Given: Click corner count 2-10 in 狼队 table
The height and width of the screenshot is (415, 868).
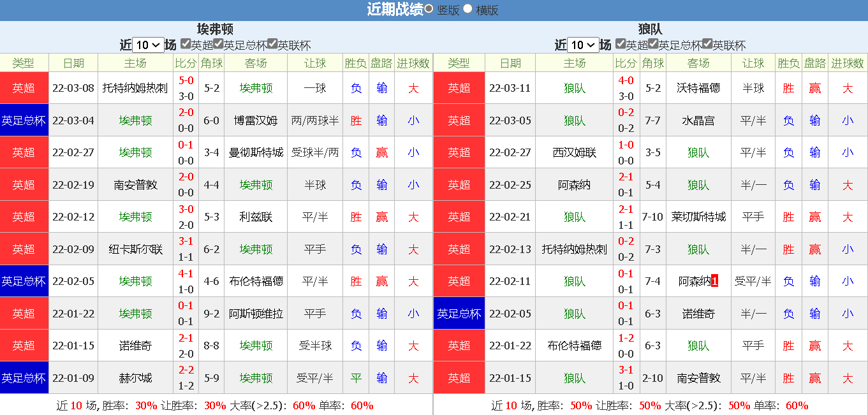Looking at the screenshot, I should (x=652, y=378).
